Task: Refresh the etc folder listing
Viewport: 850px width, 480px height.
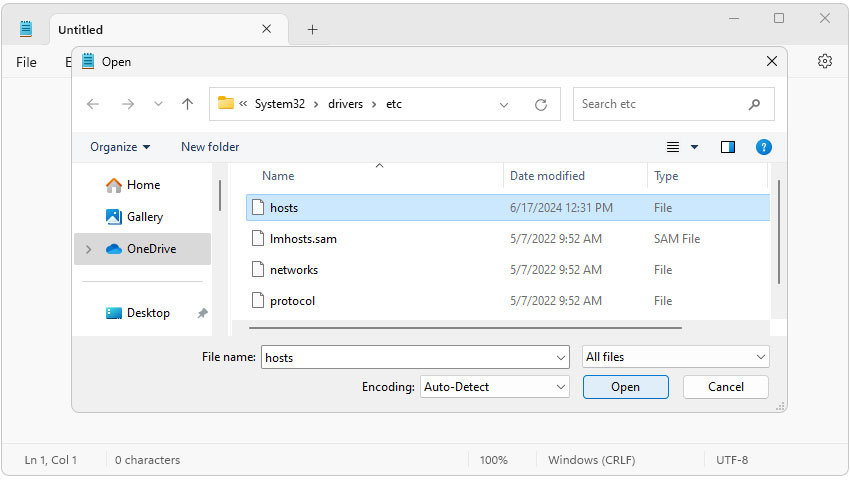Action: tap(540, 105)
